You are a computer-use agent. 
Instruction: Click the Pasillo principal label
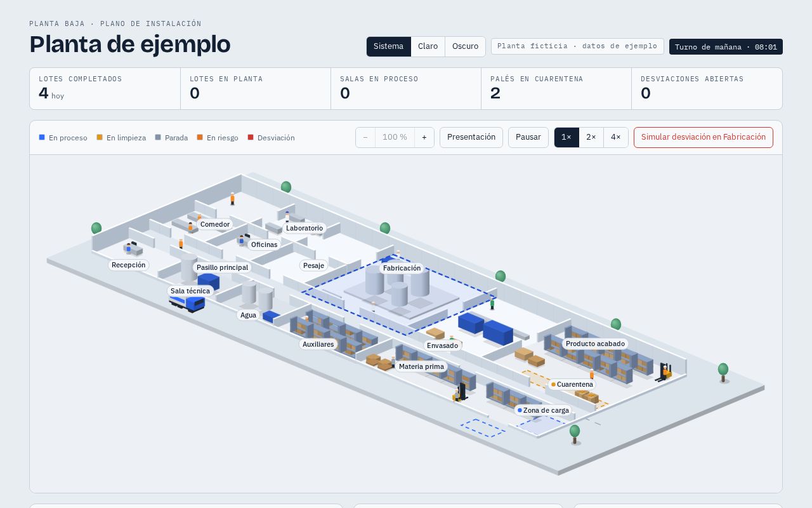[x=222, y=267]
